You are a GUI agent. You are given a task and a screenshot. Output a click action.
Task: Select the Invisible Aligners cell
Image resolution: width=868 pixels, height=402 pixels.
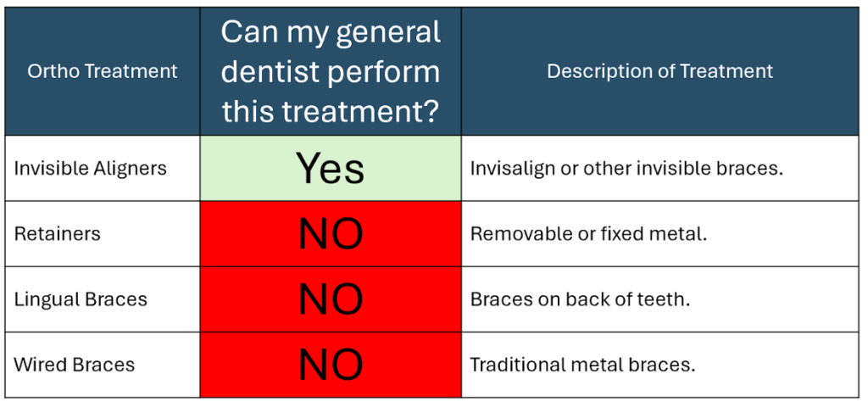point(103,168)
